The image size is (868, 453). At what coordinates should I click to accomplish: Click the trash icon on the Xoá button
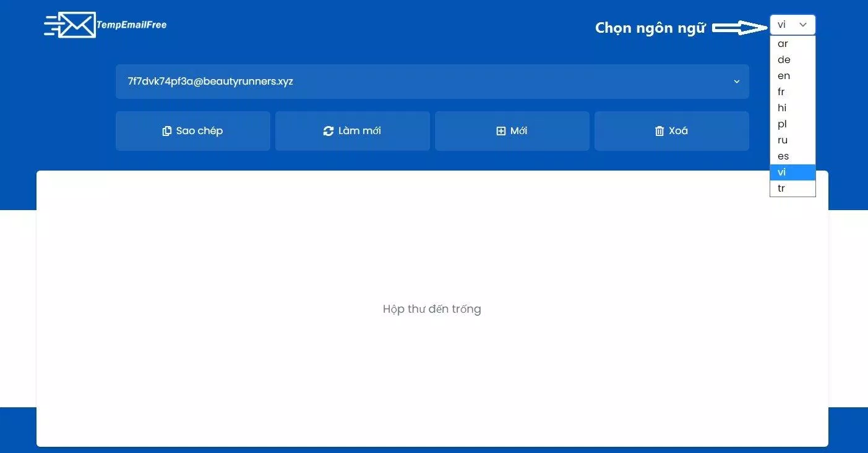(x=660, y=130)
